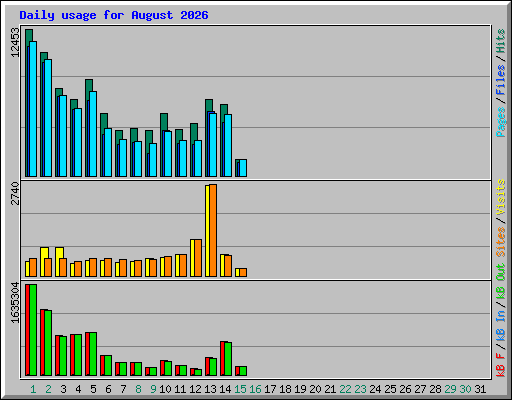The width and height of the screenshot is (512, 400).
Task: Click the cyan pages bar for day 5
Action: point(93,134)
